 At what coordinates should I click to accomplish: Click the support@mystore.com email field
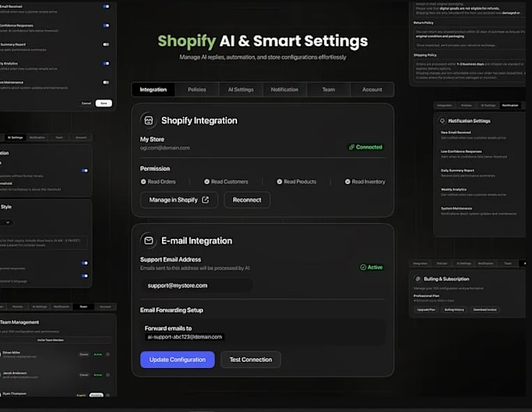click(x=196, y=286)
